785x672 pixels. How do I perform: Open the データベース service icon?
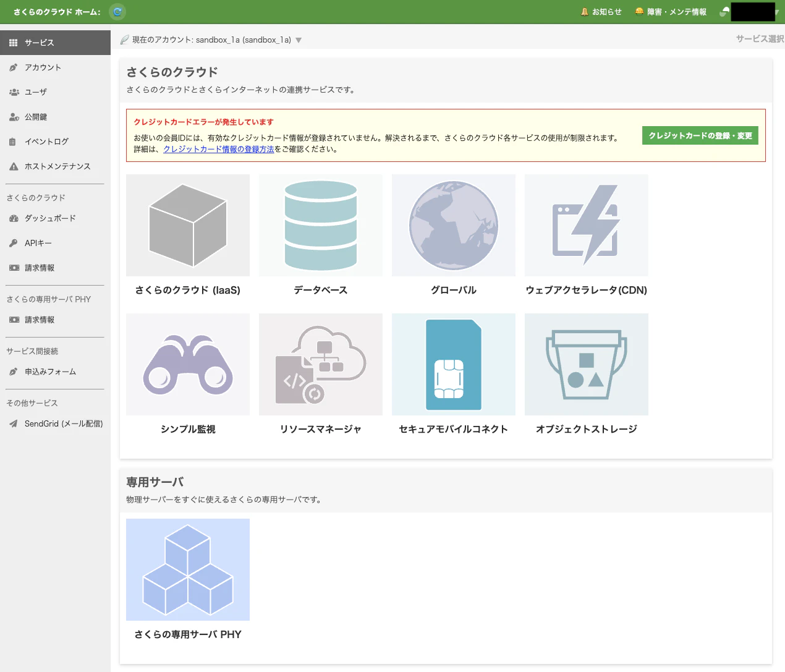tap(320, 225)
